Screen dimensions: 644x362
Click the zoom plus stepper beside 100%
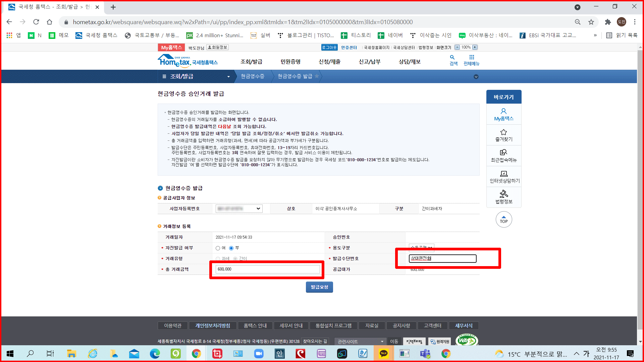click(475, 47)
